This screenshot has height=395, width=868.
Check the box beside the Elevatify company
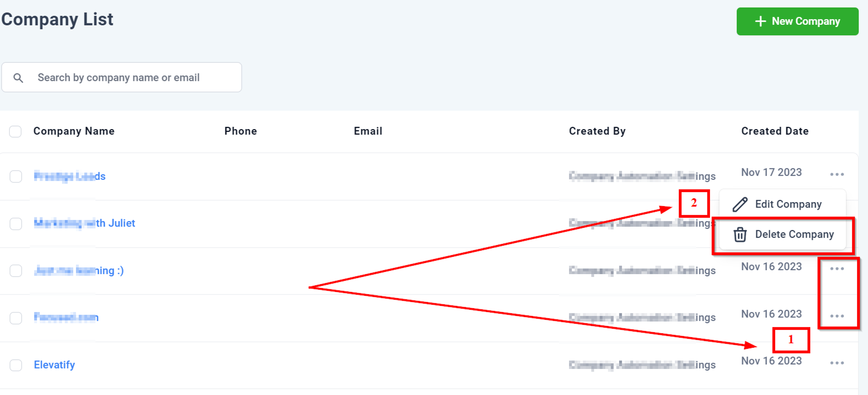tap(16, 365)
